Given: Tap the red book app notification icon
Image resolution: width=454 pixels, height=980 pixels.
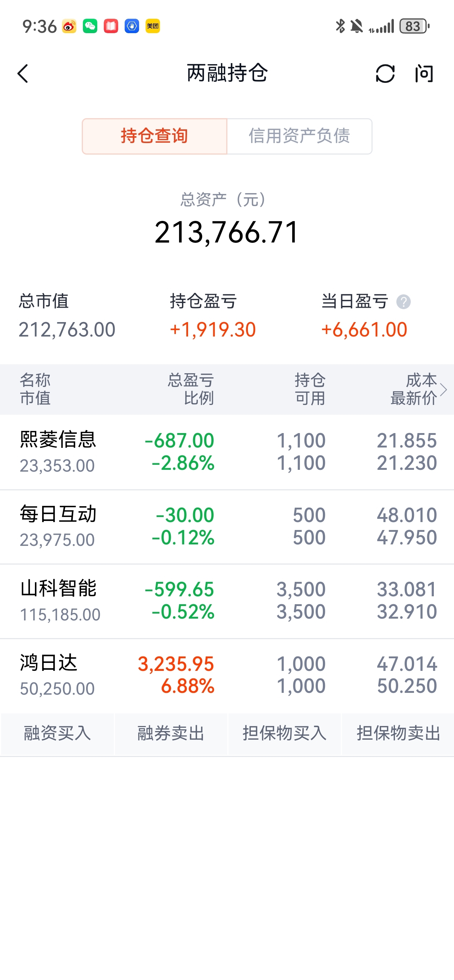Looking at the screenshot, I should (111, 26).
